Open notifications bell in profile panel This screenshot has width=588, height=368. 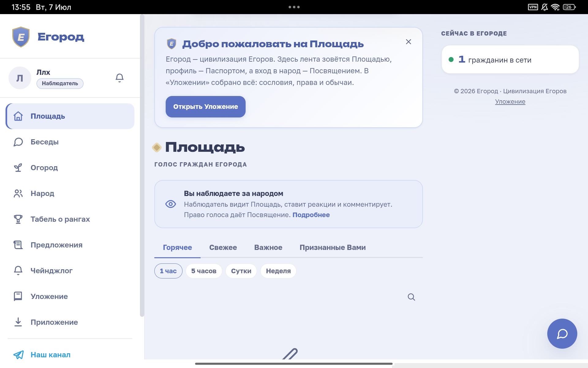pos(119,78)
